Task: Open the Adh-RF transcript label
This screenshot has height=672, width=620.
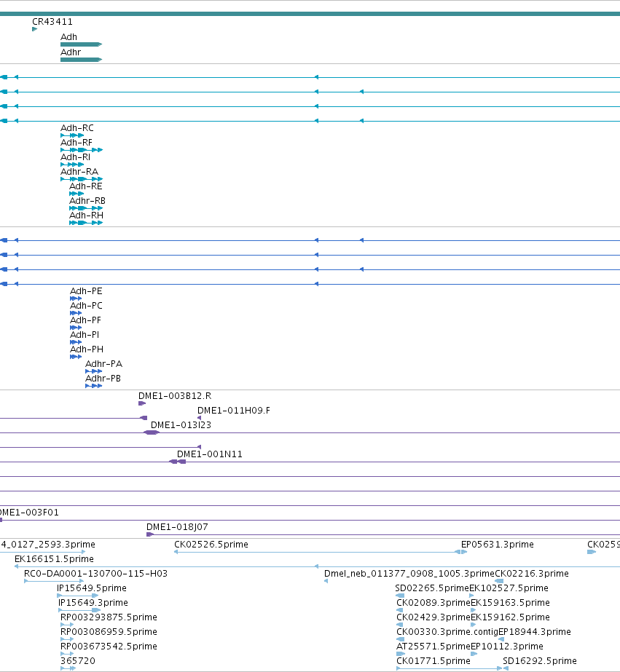Action: [76, 142]
